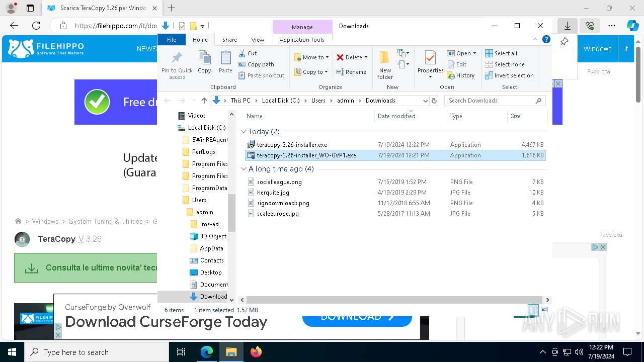The height and width of the screenshot is (362, 644).
Task: Switch to details view layout
Action: click(533, 310)
